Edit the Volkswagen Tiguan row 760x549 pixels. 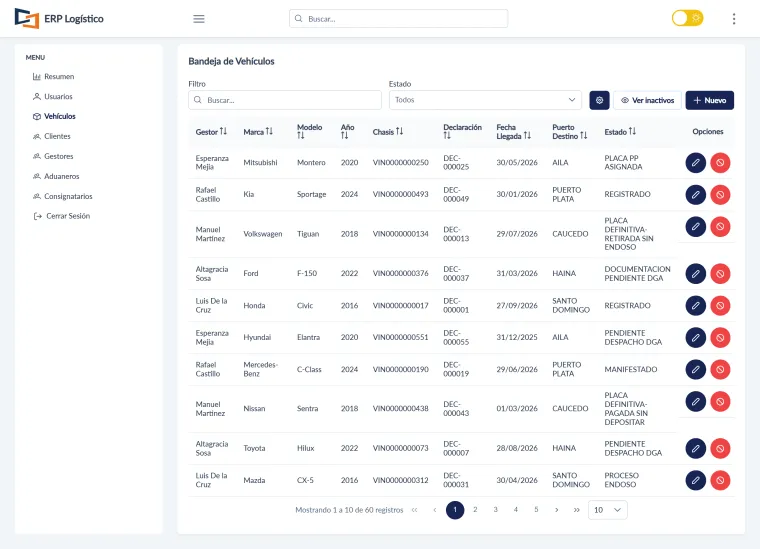[695, 226]
